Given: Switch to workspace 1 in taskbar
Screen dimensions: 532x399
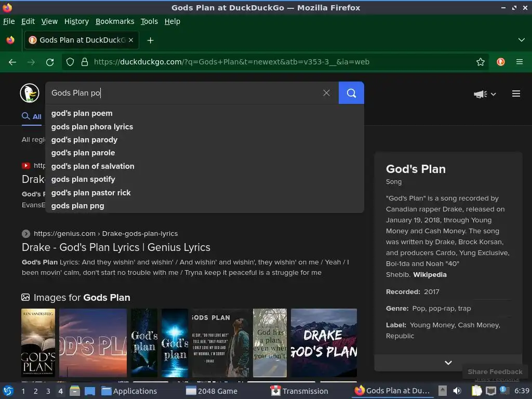Looking at the screenshot, I should click(23, 391).
